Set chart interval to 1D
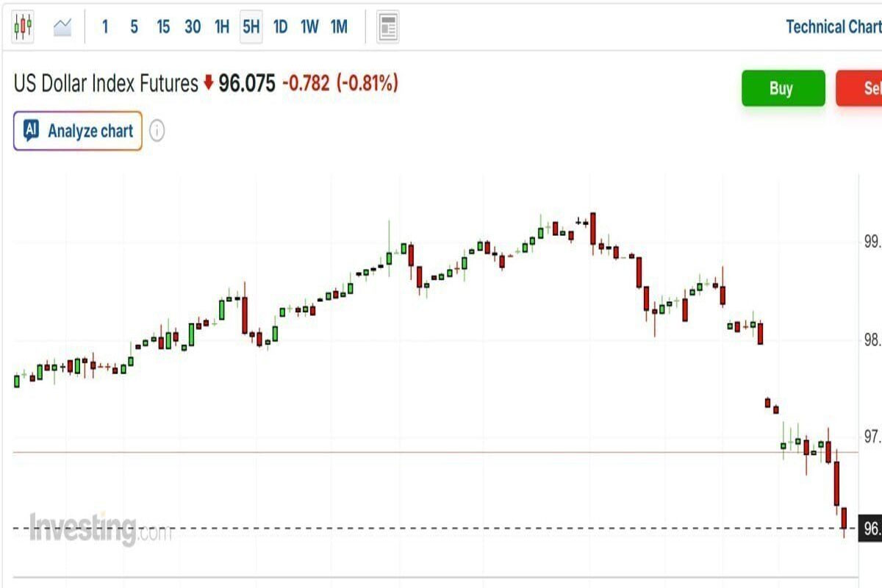The height and width of the screenshot is (588, 882). point(280,27)
